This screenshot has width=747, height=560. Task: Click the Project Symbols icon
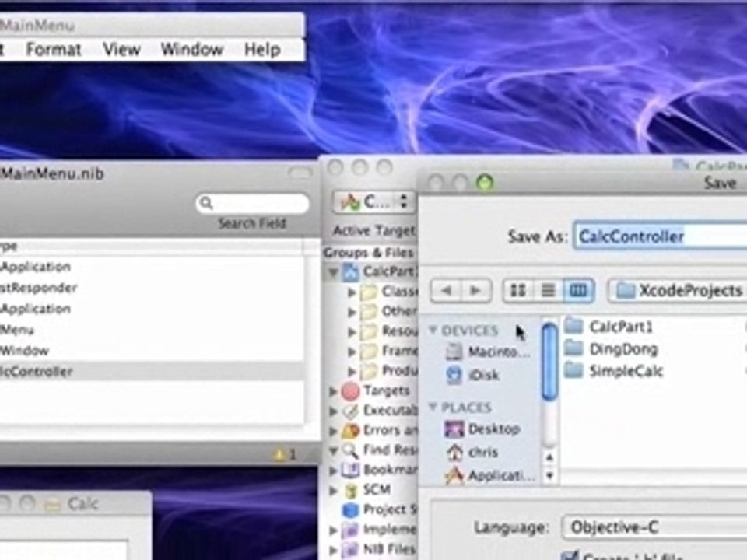tap(351, 510)
